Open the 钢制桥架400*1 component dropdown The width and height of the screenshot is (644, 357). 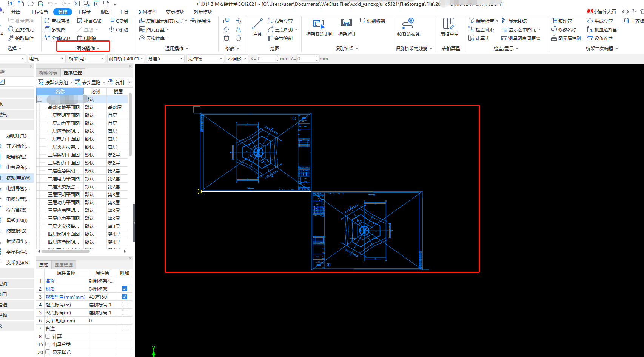pyautogui.click(x=126, y=58)
